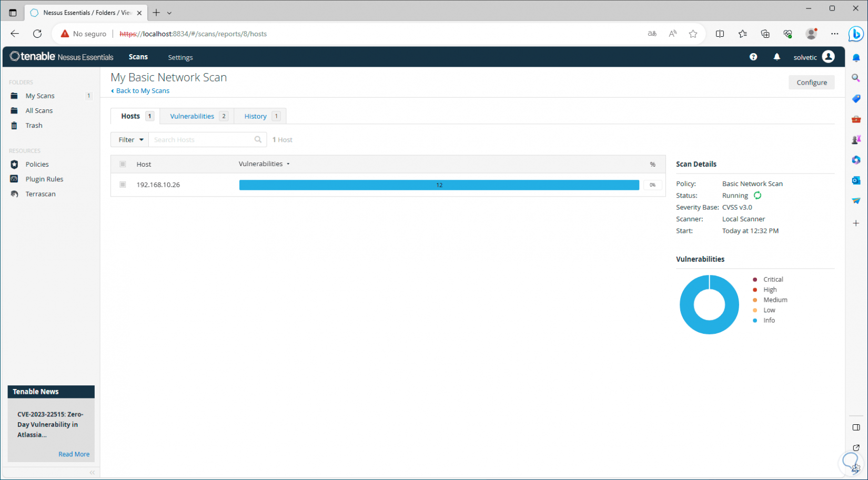Click the Low legend dot
Viewport: 868px width, 480px height.
755,310
